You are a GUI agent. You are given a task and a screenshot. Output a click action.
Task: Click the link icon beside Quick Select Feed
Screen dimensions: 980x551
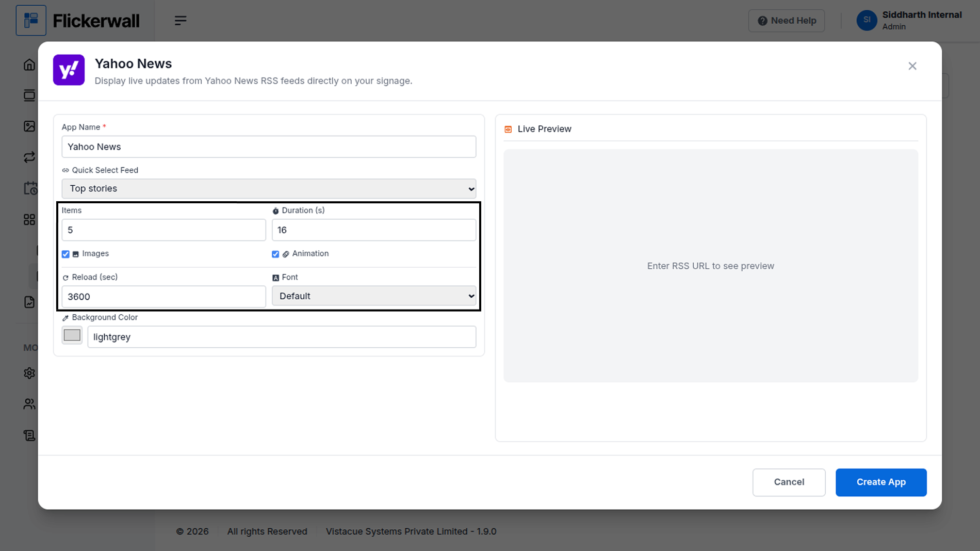pyautogui.click(x=66, y=170)
